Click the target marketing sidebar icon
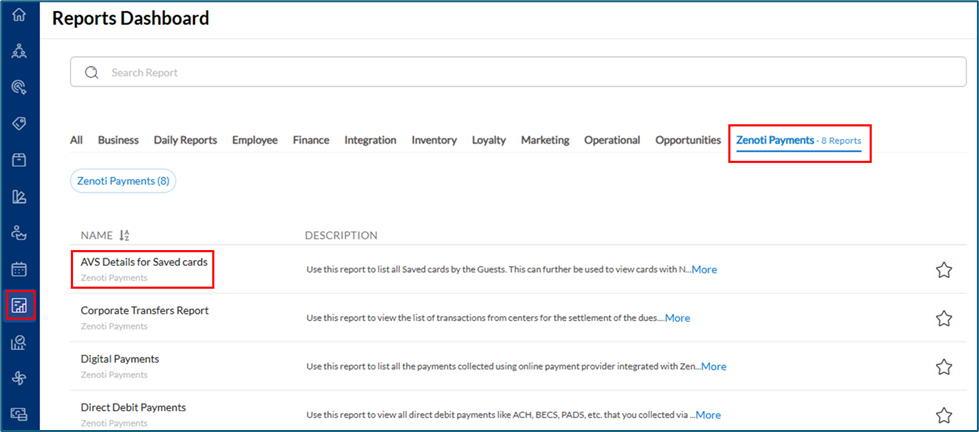This screenshot has height=432, width=979. click(19, 87)
